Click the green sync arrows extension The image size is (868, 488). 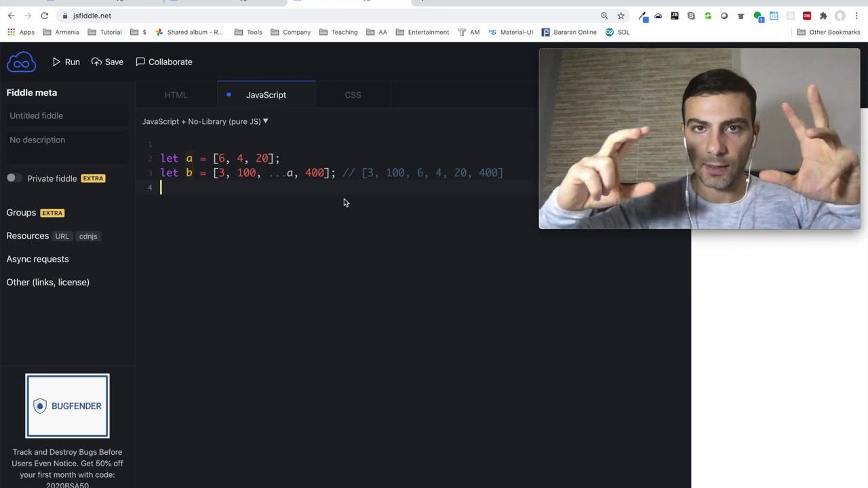pos(708,16)
